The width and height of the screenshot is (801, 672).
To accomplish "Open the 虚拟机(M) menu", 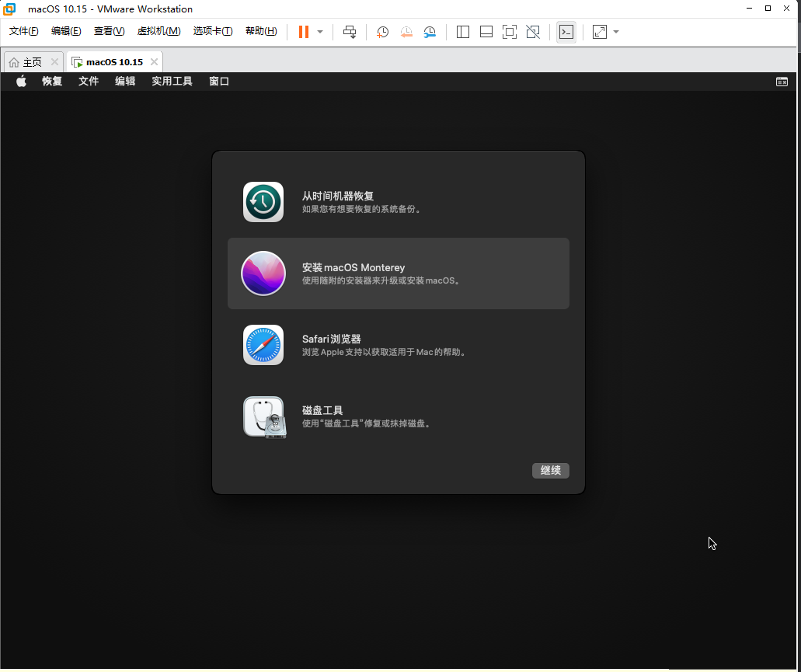I will [158, 31].
